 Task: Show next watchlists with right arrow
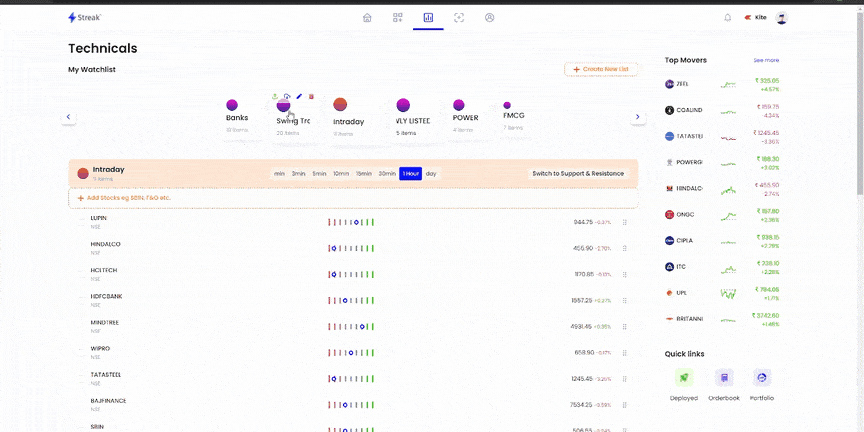[638, 117]
